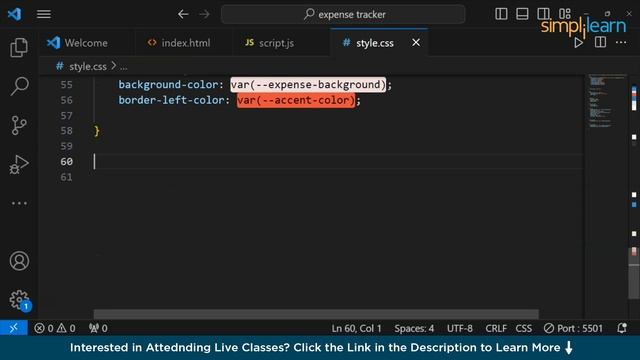Click the code minimap preview
The width and height of the screenshot is (640, 360).
coord(607,101)
